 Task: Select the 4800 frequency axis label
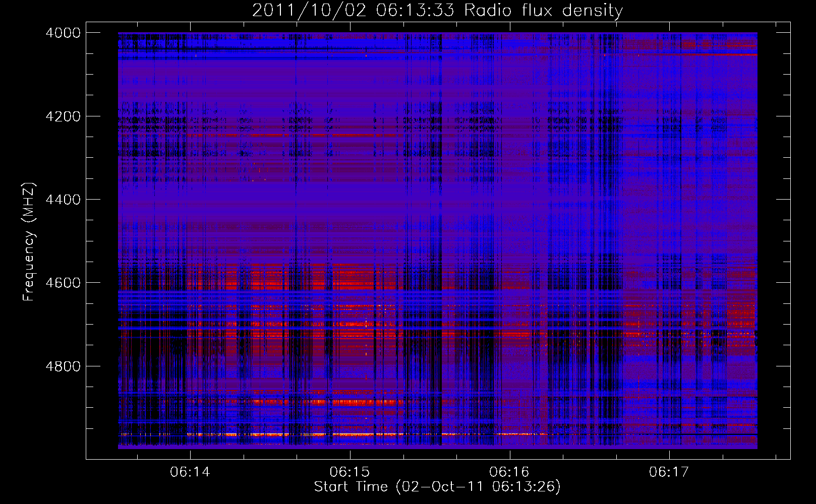[x=63, y=366]
